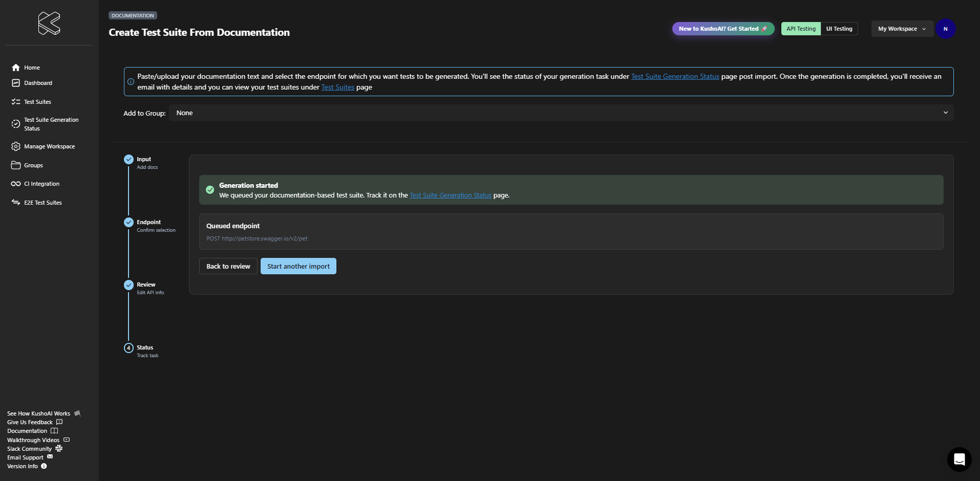Open Dashboard in the sidebar
Screen dimensions: 980x481
coord(38,83)
